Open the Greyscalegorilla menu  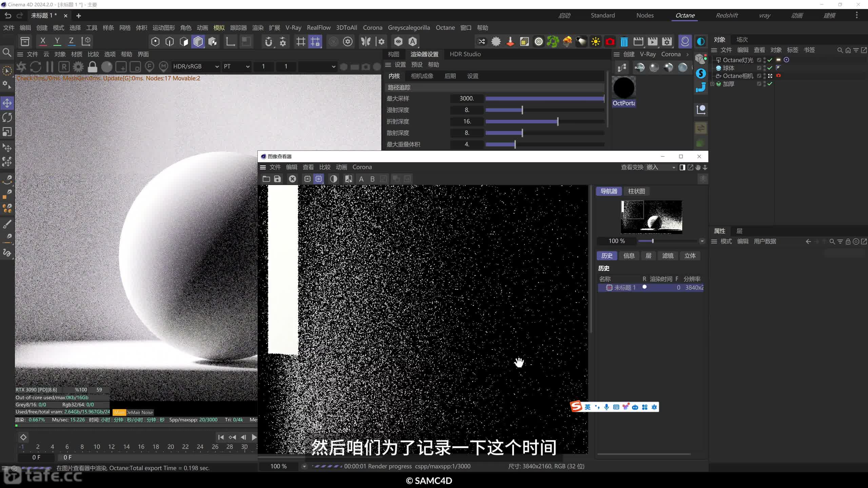pos(409,28)
